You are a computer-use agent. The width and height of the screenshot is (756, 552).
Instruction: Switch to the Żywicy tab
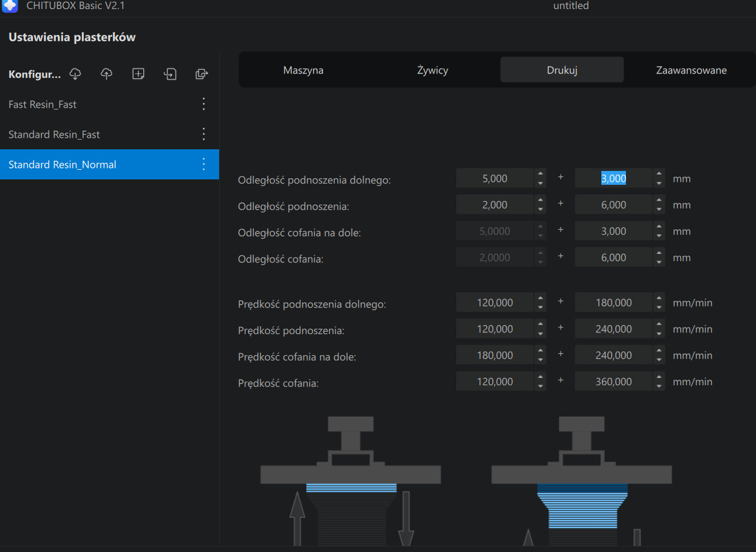433,70
